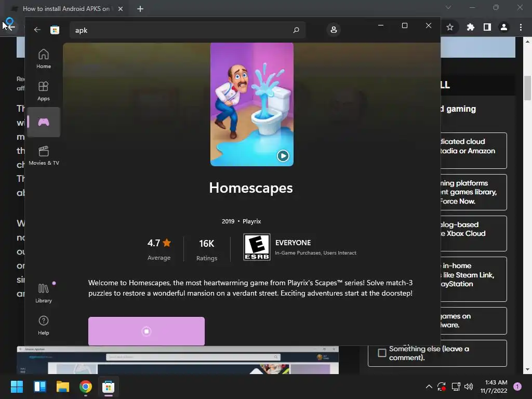Open clock showing 1:43 AM

pos(494,387)
